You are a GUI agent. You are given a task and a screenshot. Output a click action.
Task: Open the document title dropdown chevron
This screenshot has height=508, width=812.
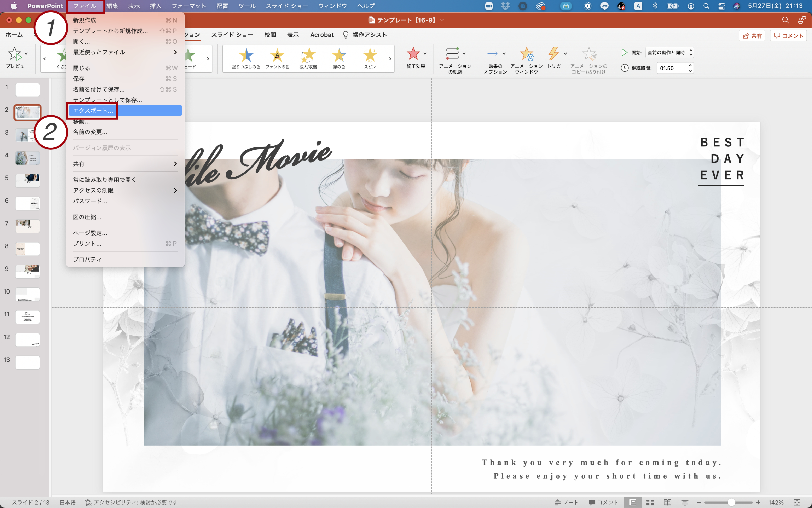point(442,20)
